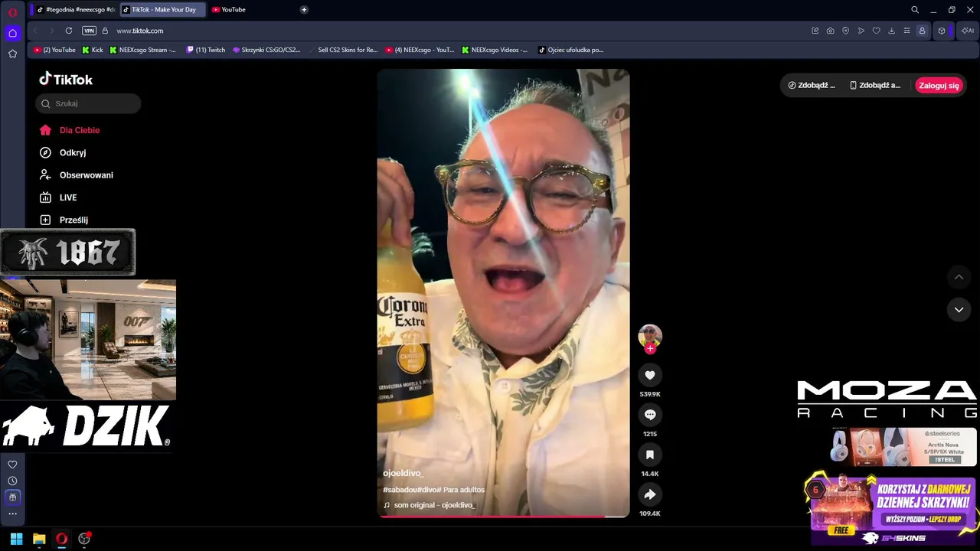Image resolution: width=980 pixels, height=551 pixels.
Task: Open tab search magnifier in title bar
Action: point(914,10)
